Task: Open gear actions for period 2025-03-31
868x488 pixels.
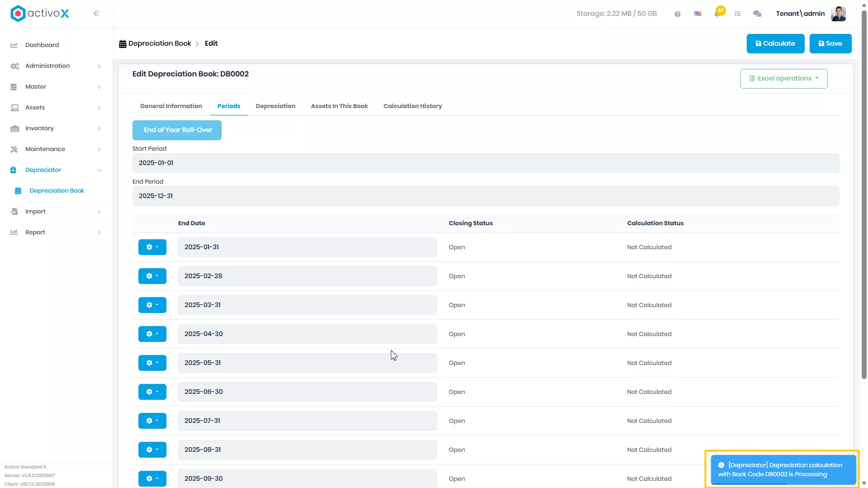Action: coord(152,305)
